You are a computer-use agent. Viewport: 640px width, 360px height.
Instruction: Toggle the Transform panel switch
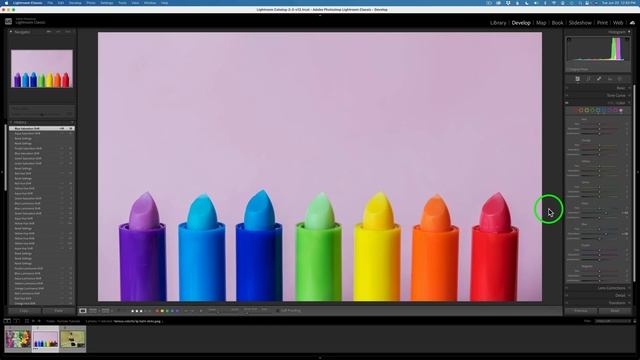tap(567, 303)
